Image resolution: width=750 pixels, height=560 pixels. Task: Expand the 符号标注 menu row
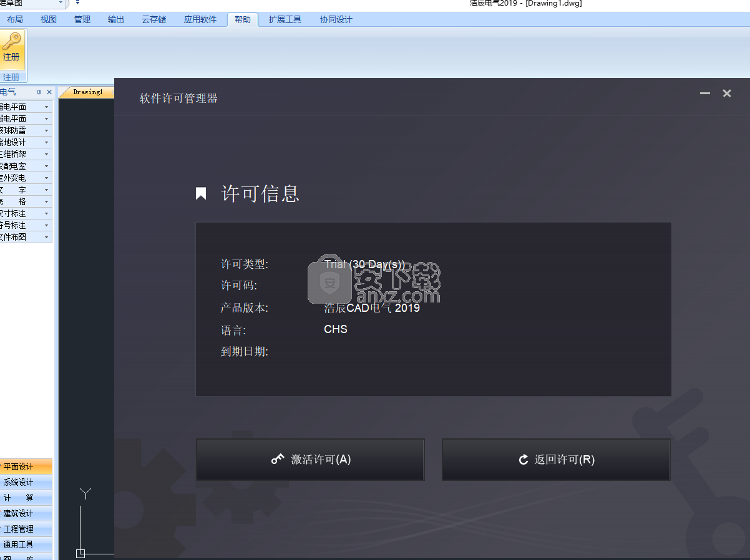(26, 225)
